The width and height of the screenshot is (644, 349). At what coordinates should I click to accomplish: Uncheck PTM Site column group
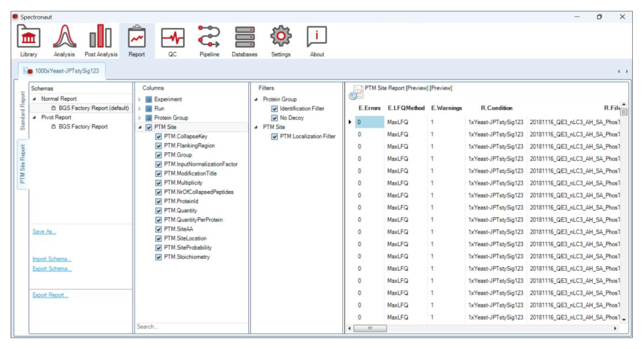[149, 127]
